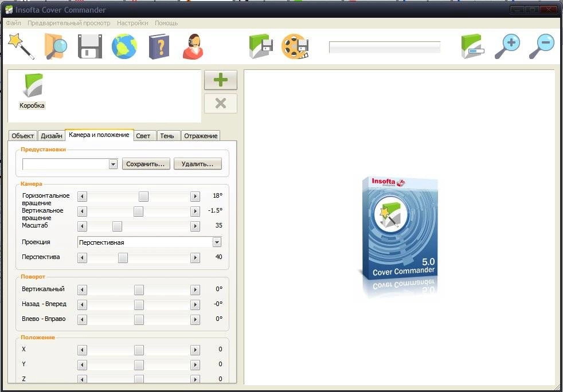Increase Y position with right arrow
This screenshot has width=563, height=392.
tap(195, 365)
